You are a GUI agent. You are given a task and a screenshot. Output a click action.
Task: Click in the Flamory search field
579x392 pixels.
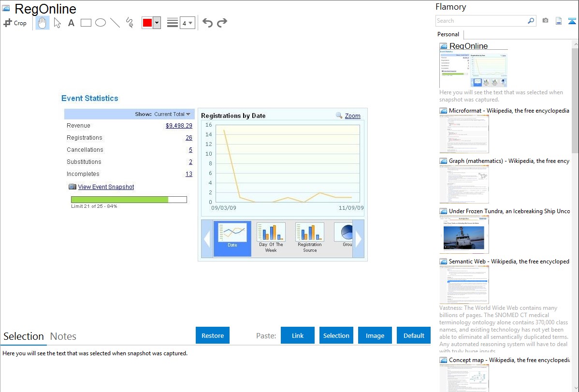(481, 21)
